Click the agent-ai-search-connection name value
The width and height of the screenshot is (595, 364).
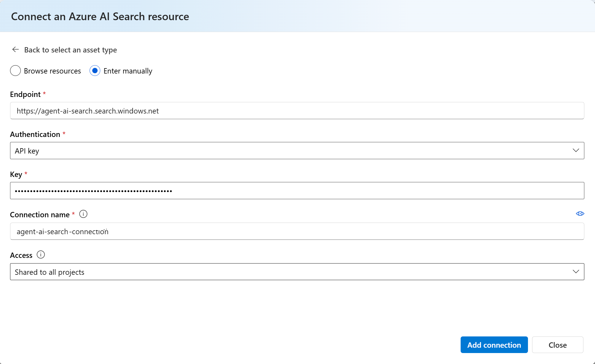click(x=62, y=231)
